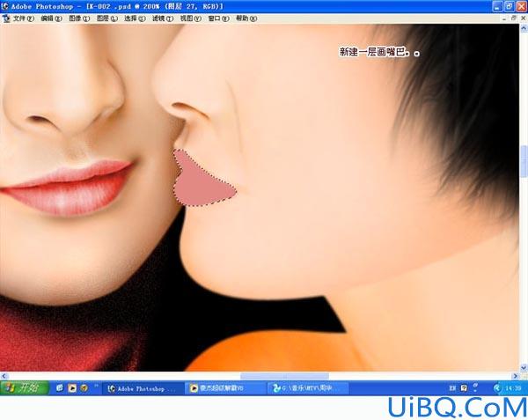
Task: Switch to the Adobe Photoshop taskbar button
Action: click(x=143, y=388)
